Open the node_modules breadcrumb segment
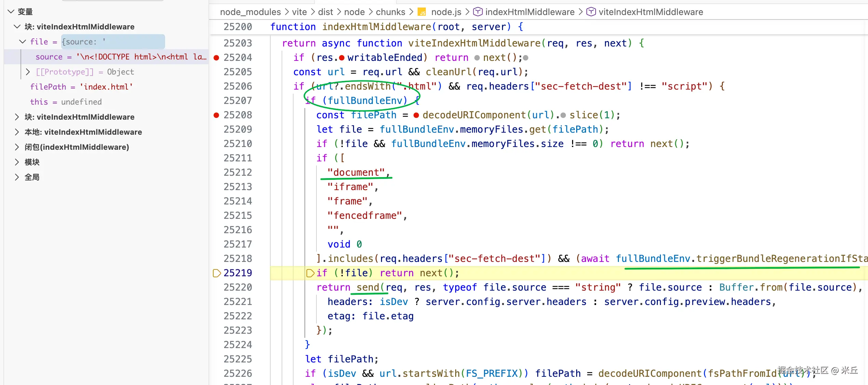The image size is (868, 385). [250, 12]
